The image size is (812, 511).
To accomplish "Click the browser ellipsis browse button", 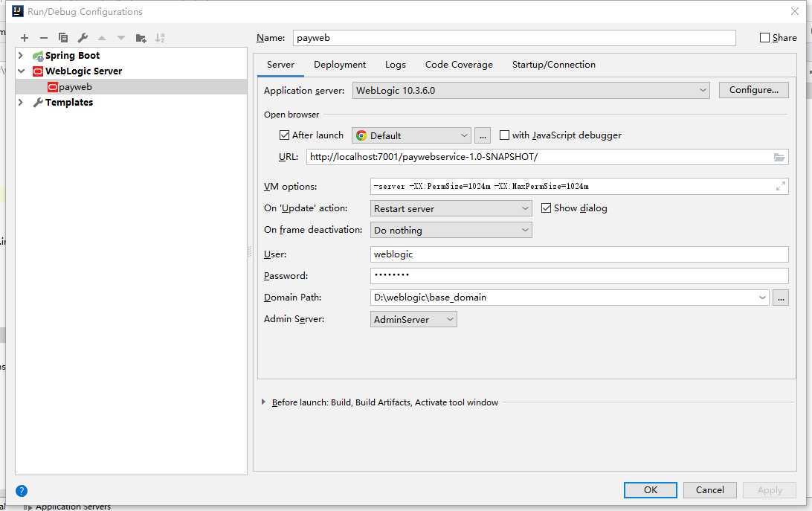I will [483, 136].
